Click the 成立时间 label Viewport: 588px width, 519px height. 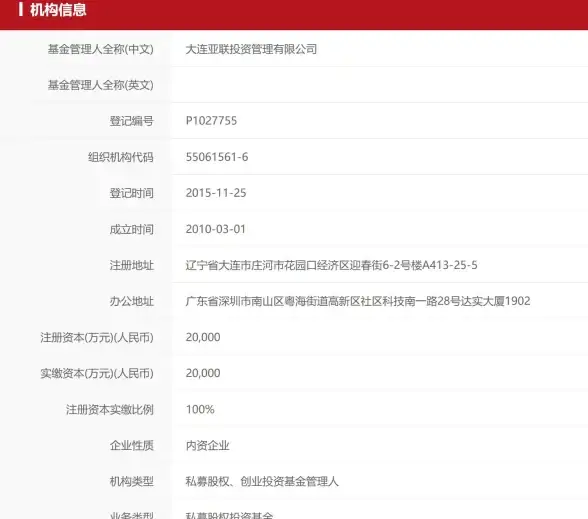coord(132,229)
